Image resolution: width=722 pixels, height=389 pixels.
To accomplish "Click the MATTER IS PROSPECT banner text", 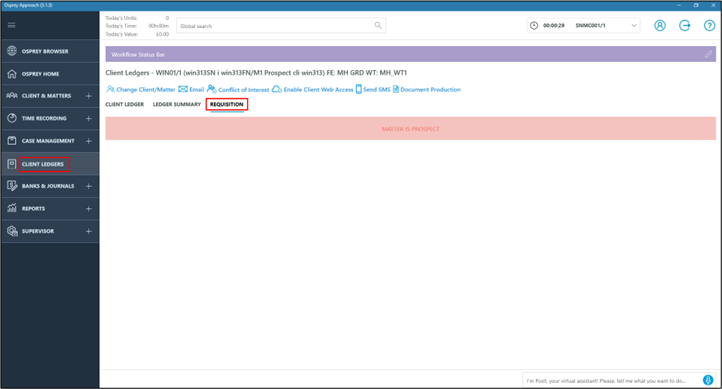I will click(x=410, y=129).
